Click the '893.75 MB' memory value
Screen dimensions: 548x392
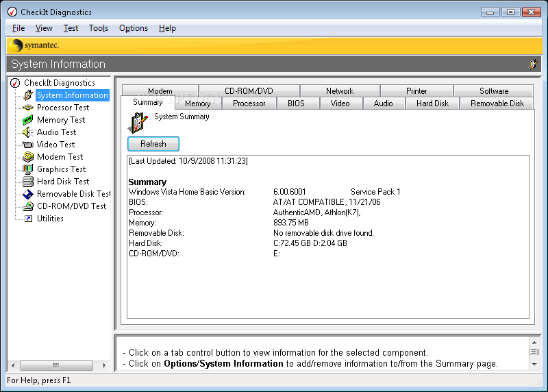coord(291,223)
